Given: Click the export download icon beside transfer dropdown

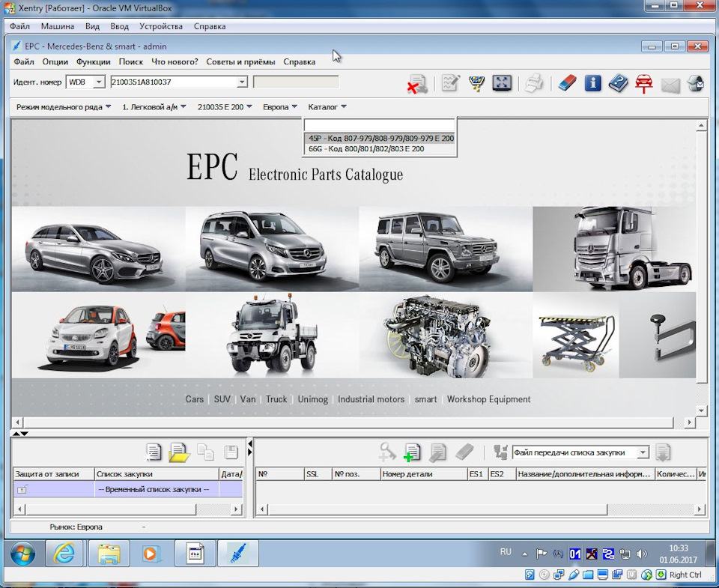Looking at the screenshot, I should (663, 452).
